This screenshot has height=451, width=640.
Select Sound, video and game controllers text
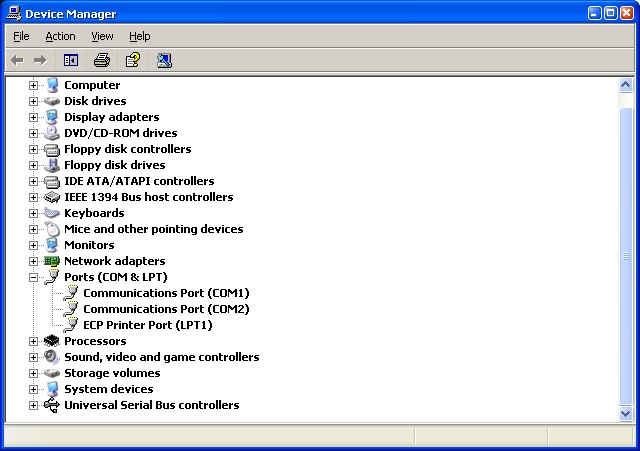(x=162, y=357)
